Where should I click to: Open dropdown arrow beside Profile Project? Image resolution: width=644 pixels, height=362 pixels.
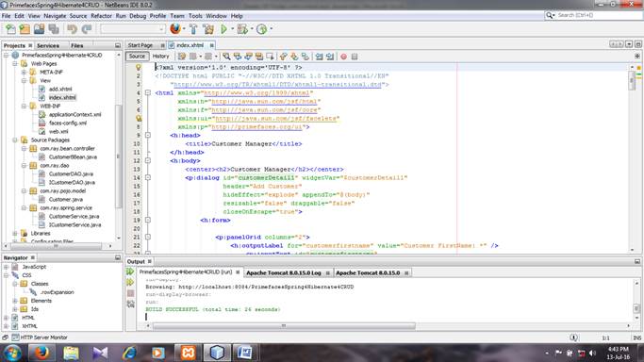tap(272, 29)
